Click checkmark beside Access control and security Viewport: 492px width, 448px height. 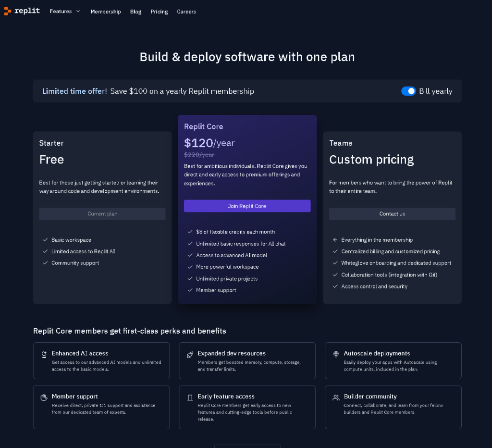(335, 286)
